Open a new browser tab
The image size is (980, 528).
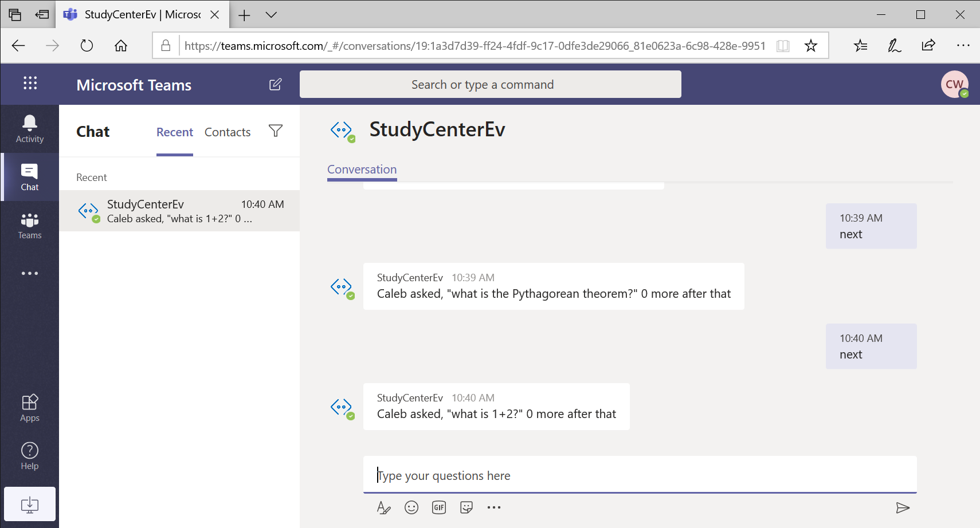pyautogui.click(x=244, y=15)
